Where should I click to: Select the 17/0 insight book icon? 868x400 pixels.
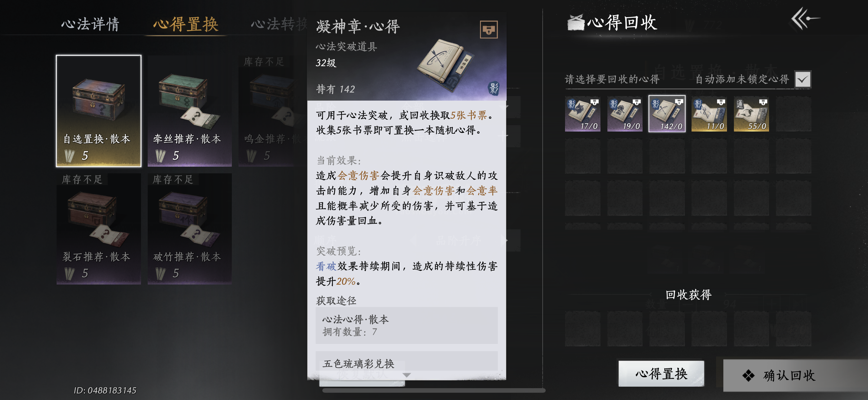point(583,114)
